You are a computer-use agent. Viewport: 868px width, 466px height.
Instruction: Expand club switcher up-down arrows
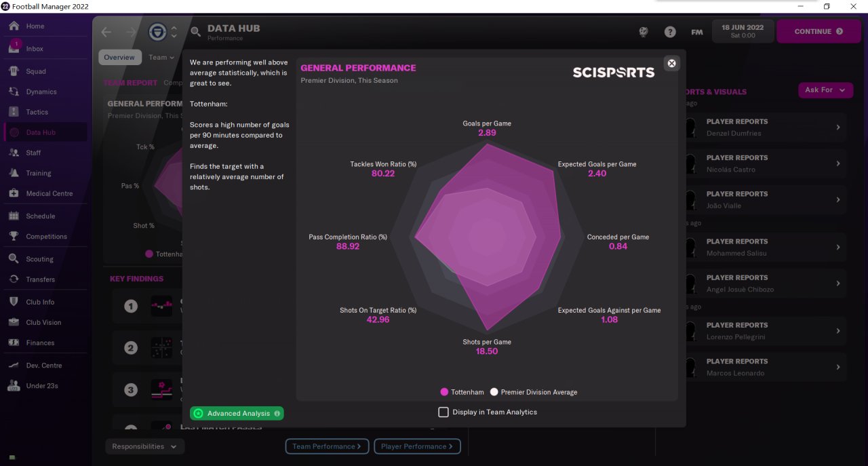click(174, 32)
